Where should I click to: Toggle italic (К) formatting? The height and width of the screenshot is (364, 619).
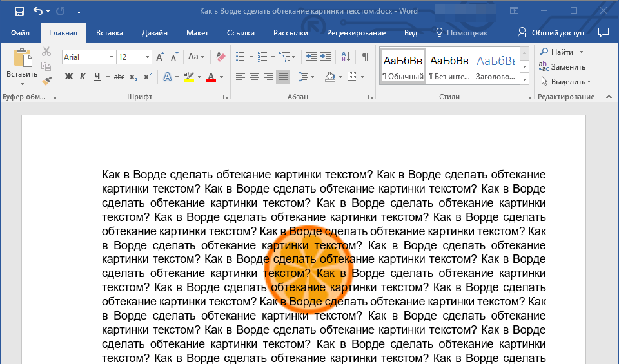coord(83,77)
